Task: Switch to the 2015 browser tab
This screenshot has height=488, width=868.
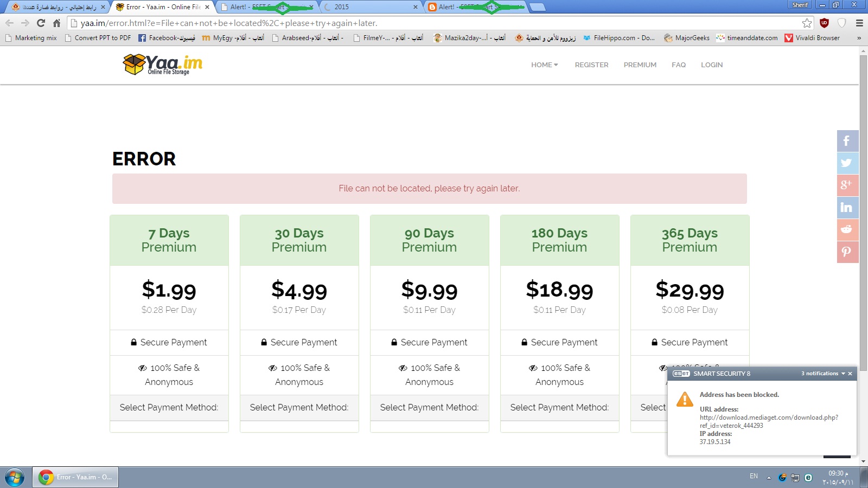Action: 369,7
